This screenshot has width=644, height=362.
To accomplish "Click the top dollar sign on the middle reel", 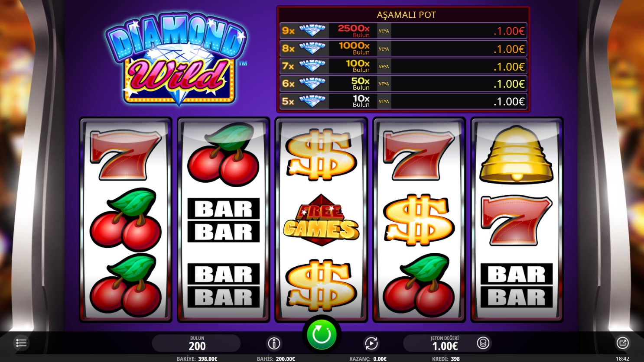I will (x=321, y=154).
